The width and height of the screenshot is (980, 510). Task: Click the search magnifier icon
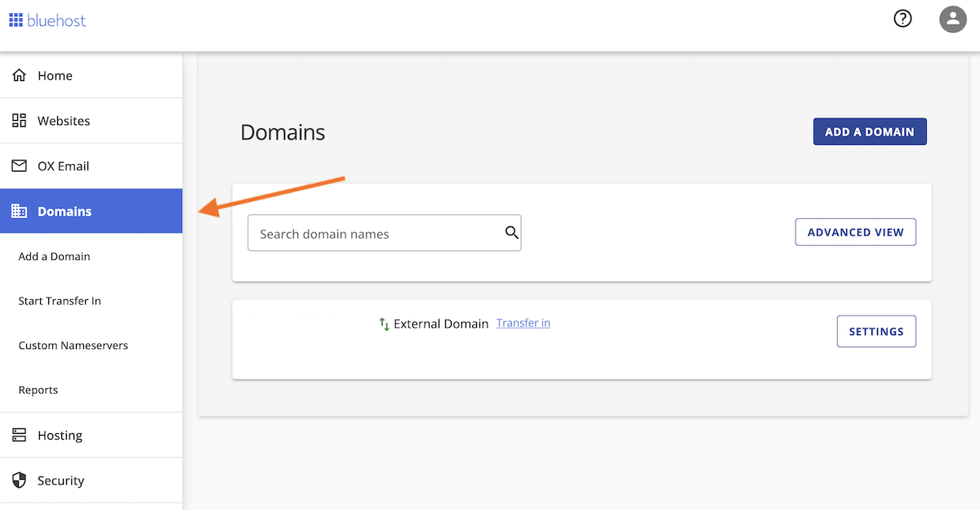(x=512, y=233)
